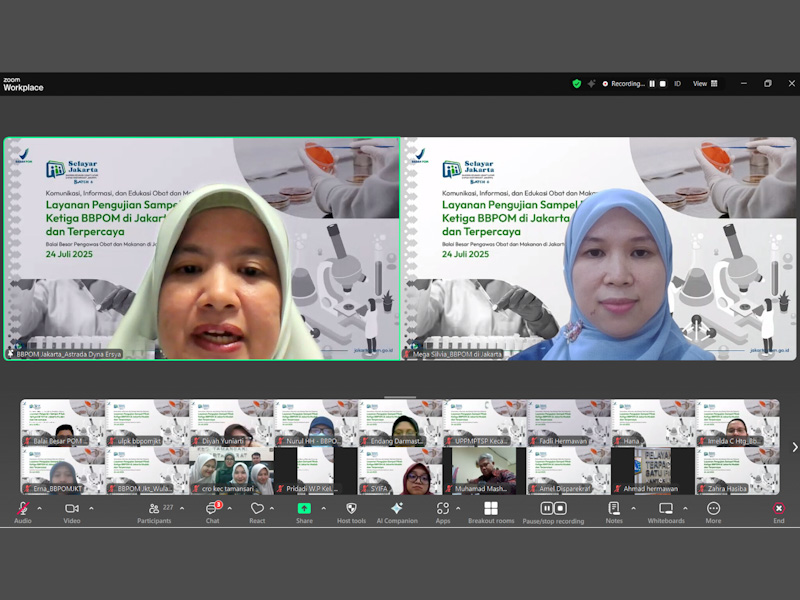Click the Zoom Workplace logo
This screenshot has width=800, height=600.
point(23,84)
